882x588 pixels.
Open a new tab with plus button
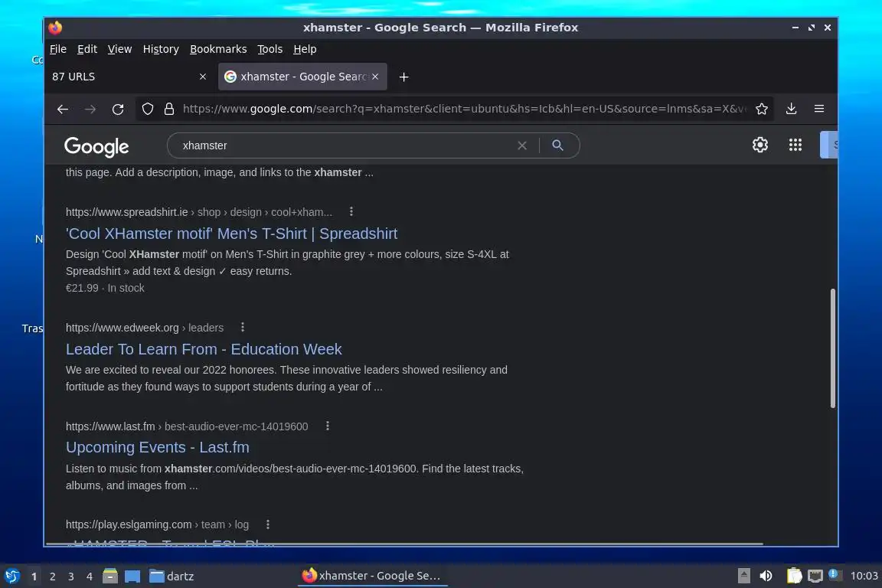(404, 77)
